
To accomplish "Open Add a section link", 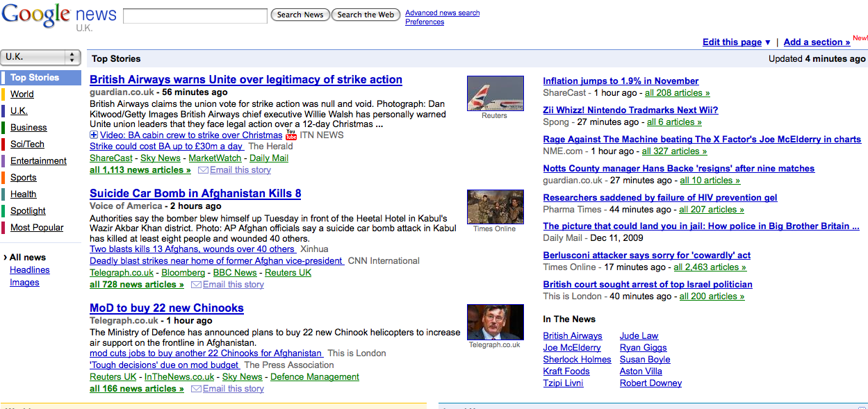I will [817, 42].
